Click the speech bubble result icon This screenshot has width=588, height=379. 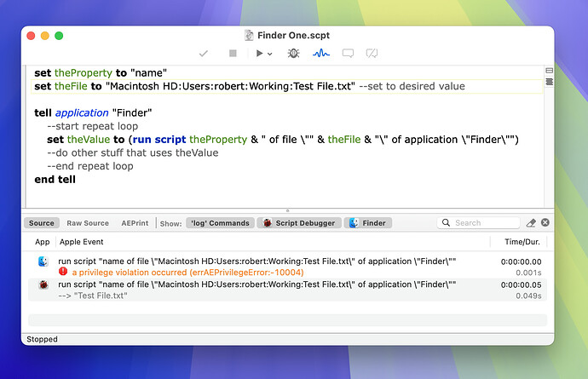pos(348,54)
